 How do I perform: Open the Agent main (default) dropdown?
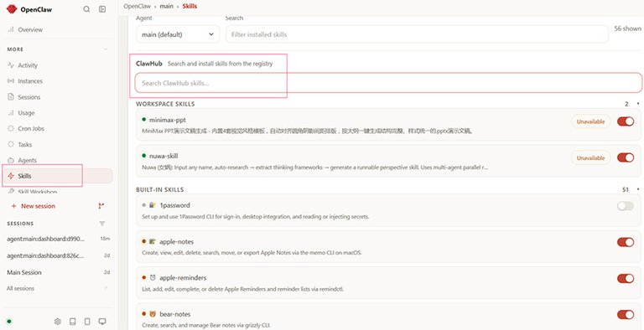[178, 34]
